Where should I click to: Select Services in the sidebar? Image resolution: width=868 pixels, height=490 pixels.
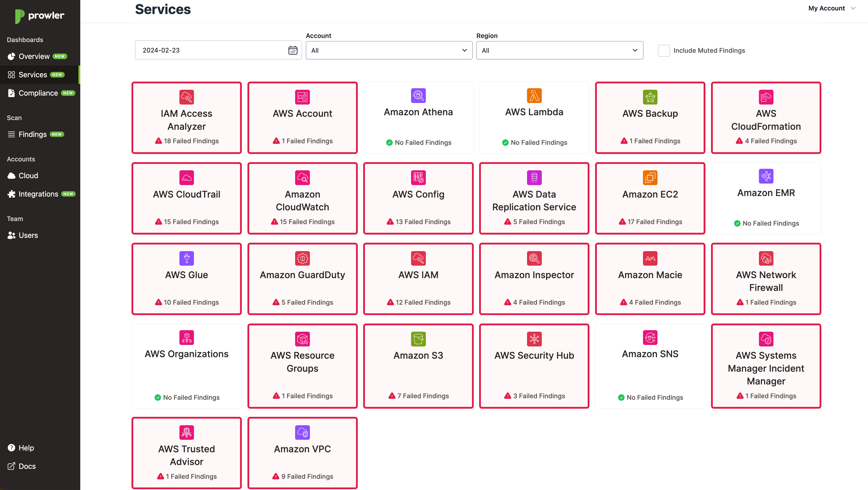40,74
